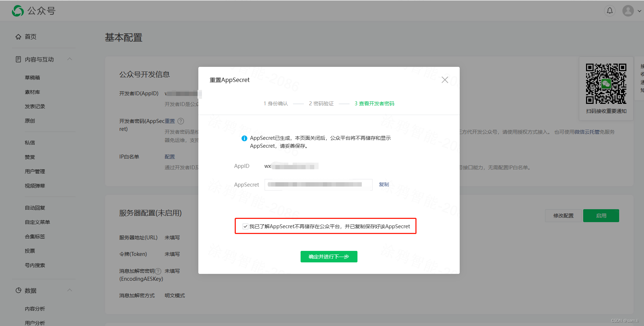Click the home icon beside 首页
This screenshot has height=326, width=644.
point(18,37)
